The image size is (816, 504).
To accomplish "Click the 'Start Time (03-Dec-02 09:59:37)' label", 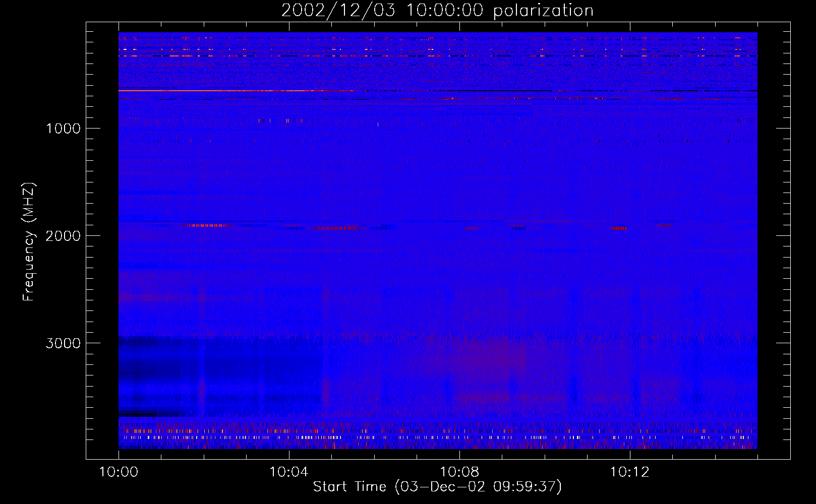I will pyautogui.click(x=437, y=487).
